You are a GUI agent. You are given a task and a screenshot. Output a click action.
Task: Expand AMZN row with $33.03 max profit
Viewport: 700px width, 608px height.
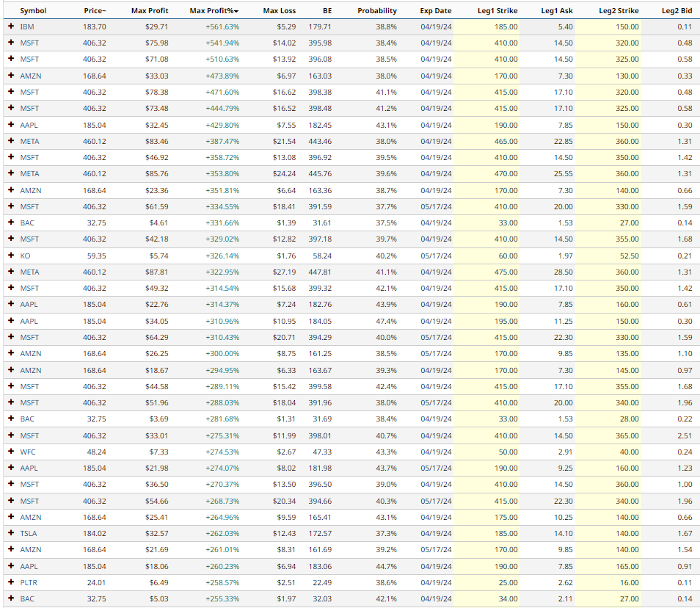tap(11, 76)
